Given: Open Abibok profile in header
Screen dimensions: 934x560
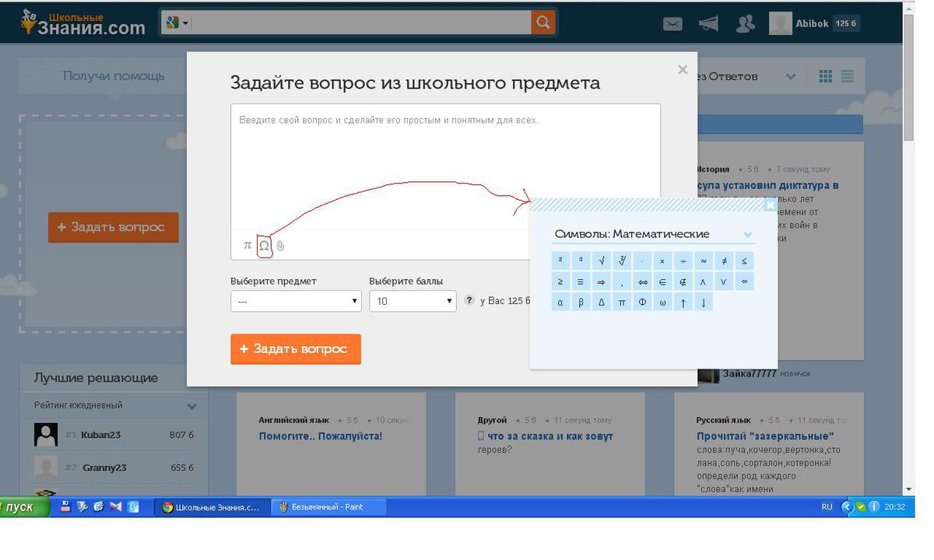Looking at the screenshot, I should [812, 23].
